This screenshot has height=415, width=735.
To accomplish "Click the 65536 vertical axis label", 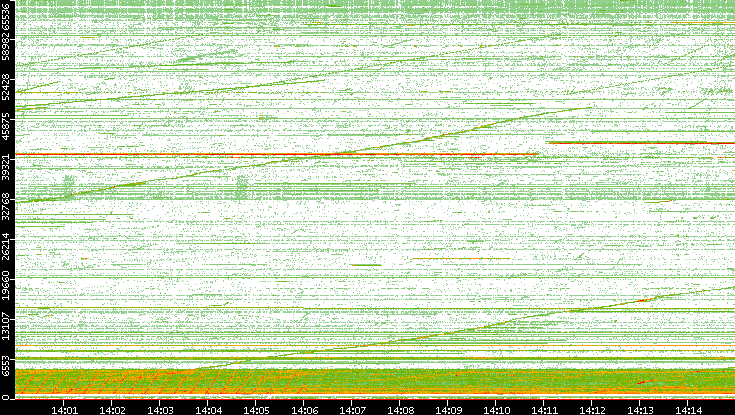I will tap(5, 15).
